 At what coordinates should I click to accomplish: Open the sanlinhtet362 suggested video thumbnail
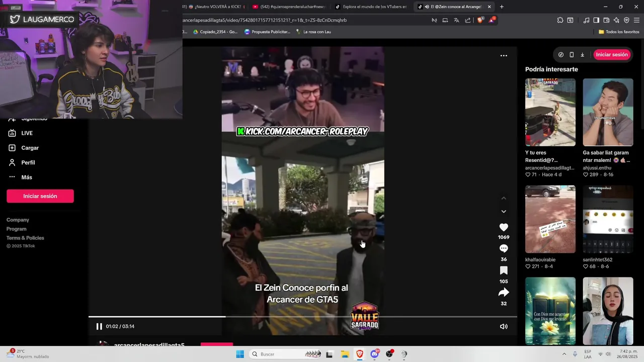click(x=608, y=219)
